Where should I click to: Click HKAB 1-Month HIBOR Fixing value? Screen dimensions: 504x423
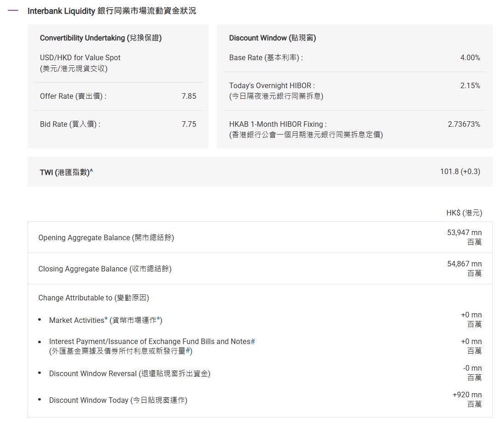click(464, 124)
